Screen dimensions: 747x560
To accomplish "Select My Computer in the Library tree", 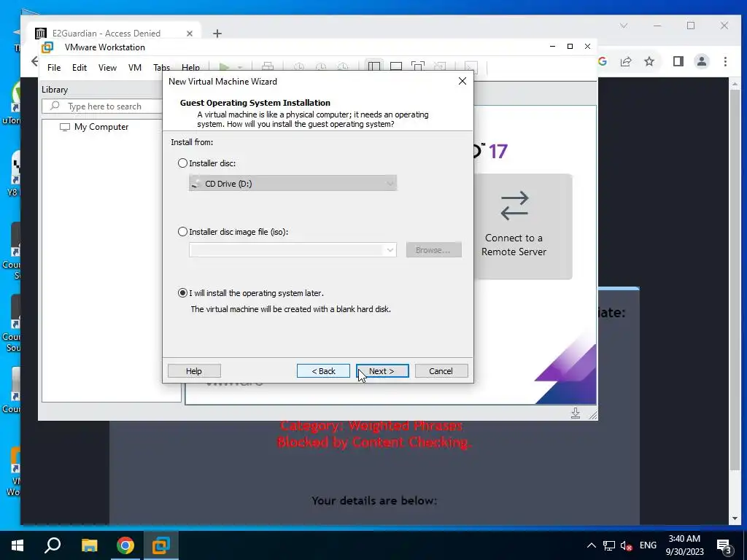I will pos(94,127).
